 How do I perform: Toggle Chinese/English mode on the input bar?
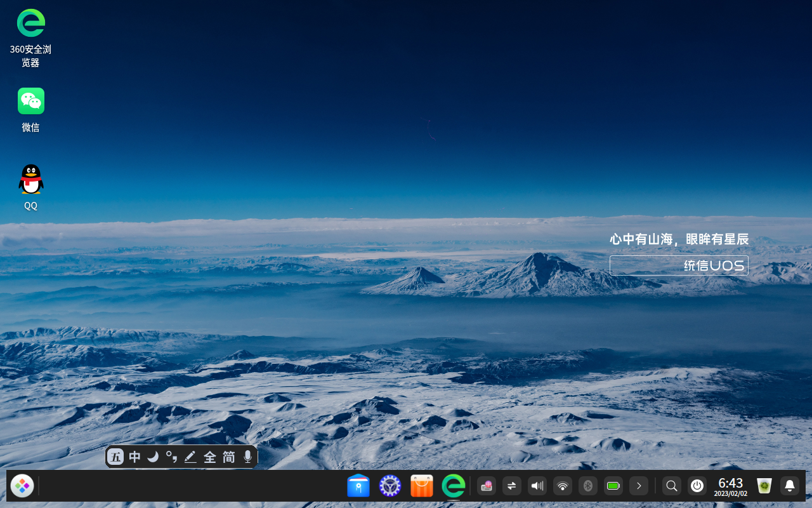click(x=134, y=456)
